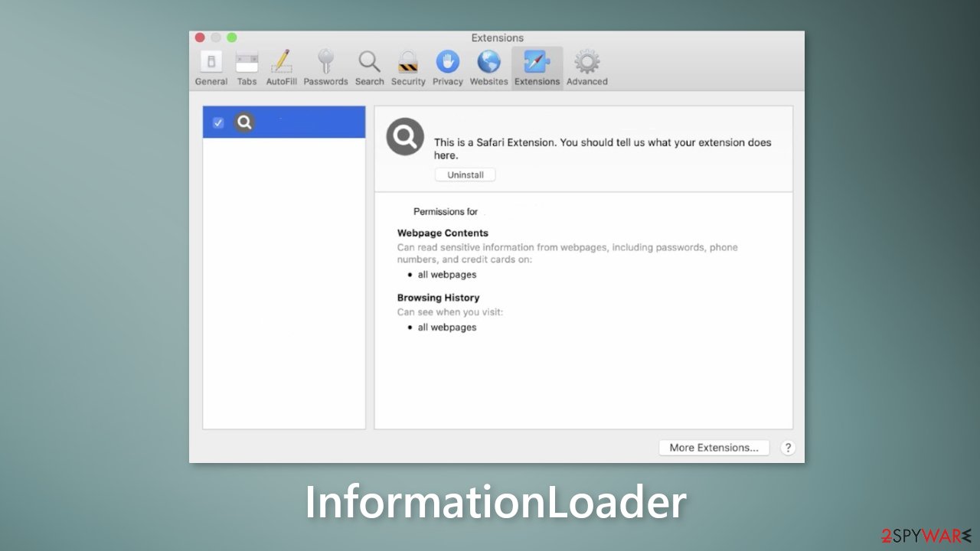Viewport: 980px width, 551px height.
Task: Uncheck the extension's enable checkbox
Action: point(218,122)
